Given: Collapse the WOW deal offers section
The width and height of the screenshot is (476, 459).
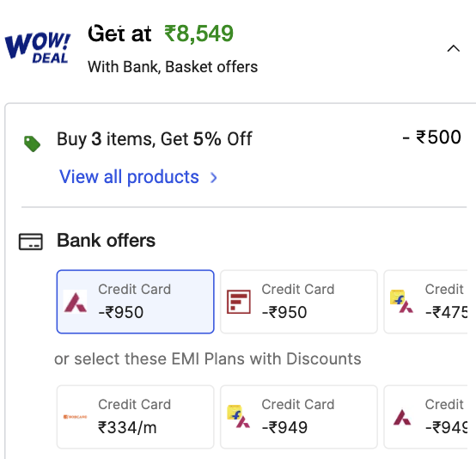Looking at the screenshot, I should click(454, 48).
